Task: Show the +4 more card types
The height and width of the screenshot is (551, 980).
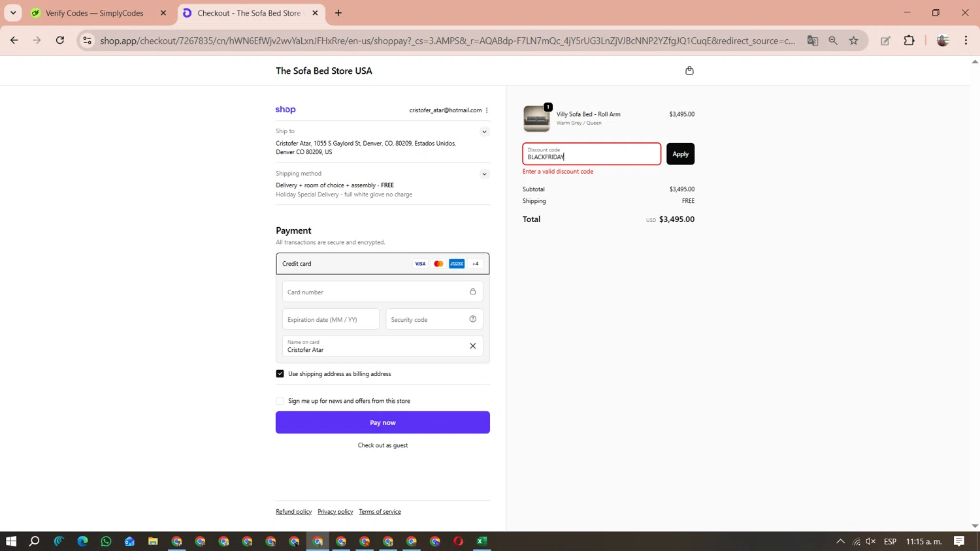Action: point(475,264)
